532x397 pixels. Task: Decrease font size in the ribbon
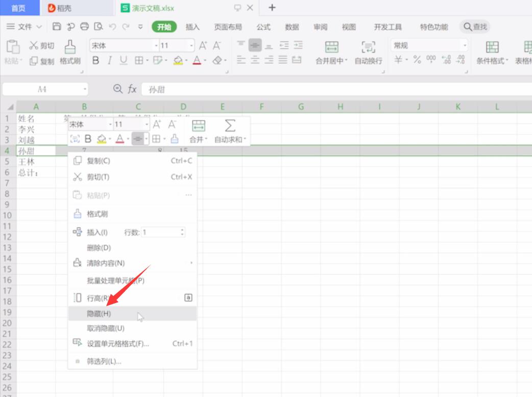216,45
